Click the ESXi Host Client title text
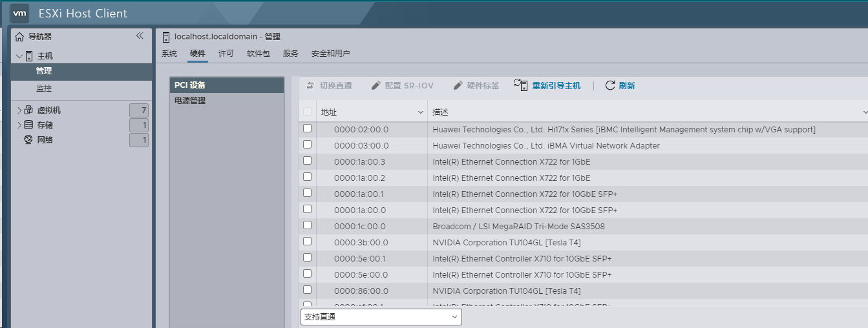The width and height of the screenshot is (868, 328). pyautogui.click(x=83, y=13)
